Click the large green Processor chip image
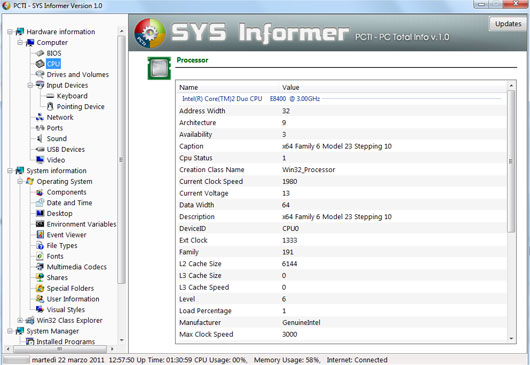The height and width of the screenshot is (365, 530). (x=159, y=68)
